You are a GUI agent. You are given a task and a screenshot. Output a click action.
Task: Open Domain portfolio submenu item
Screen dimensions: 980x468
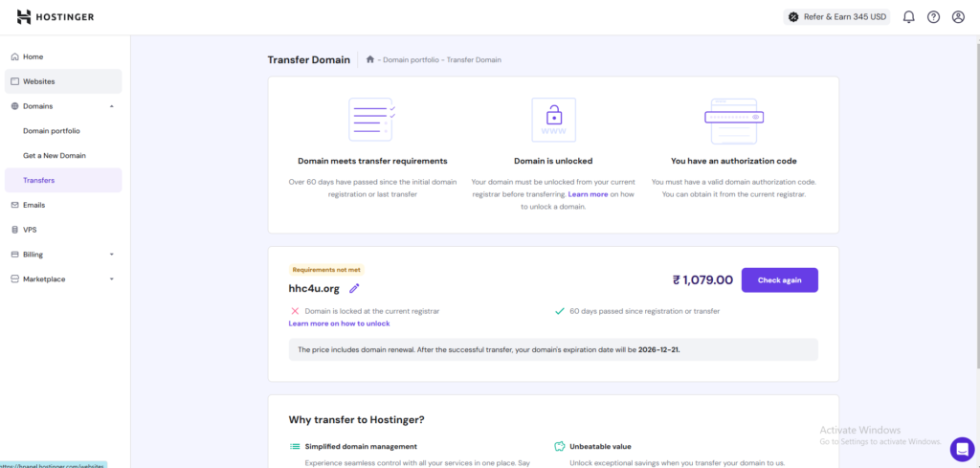coord(52,131)
